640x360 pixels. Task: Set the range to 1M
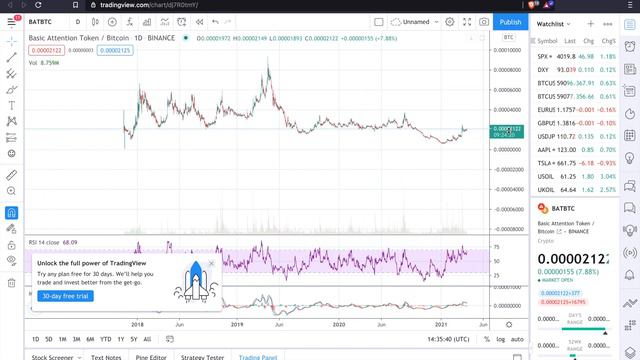62,339
